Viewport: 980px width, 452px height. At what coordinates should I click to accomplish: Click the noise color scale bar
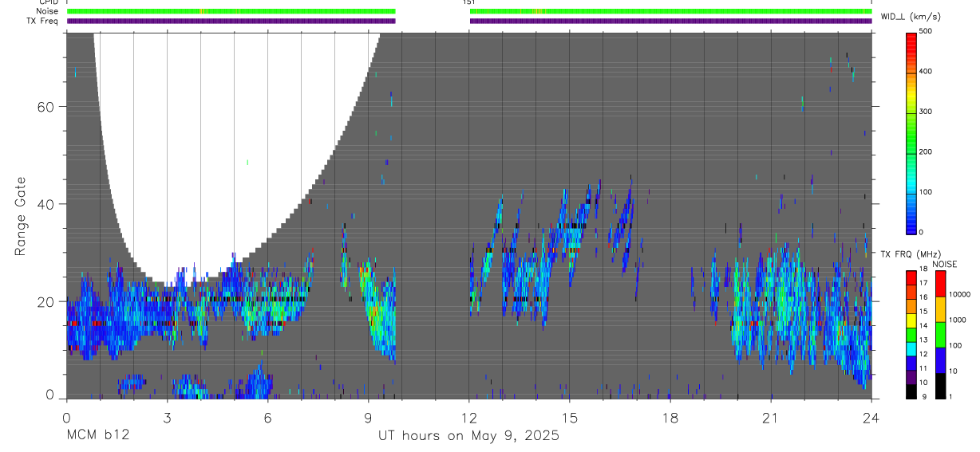point(940,334)
